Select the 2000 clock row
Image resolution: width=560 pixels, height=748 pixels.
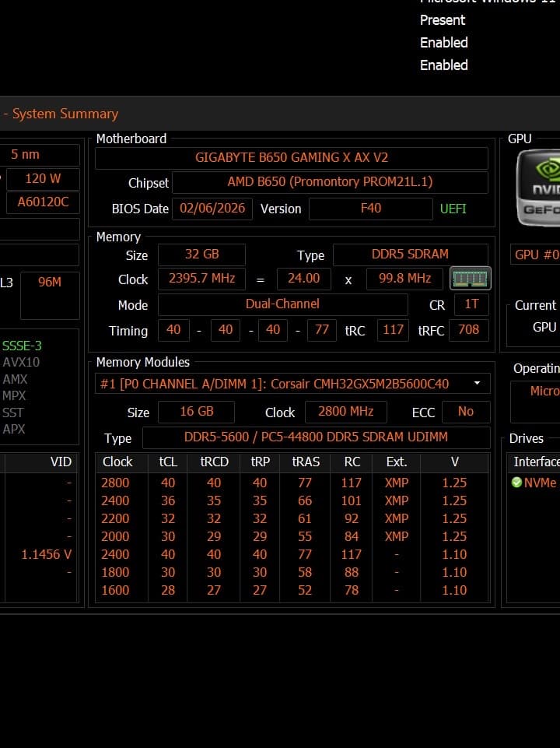292,536
